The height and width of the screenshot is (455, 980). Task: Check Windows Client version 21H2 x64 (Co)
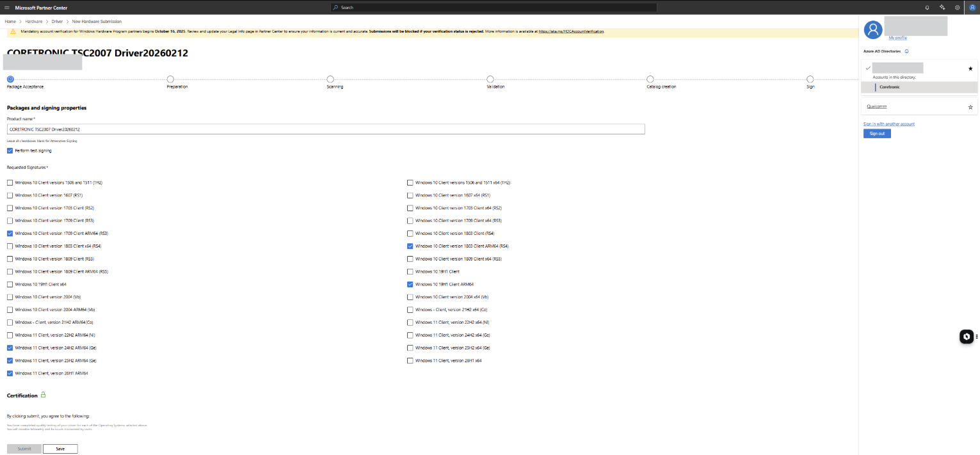coord(410,310)
